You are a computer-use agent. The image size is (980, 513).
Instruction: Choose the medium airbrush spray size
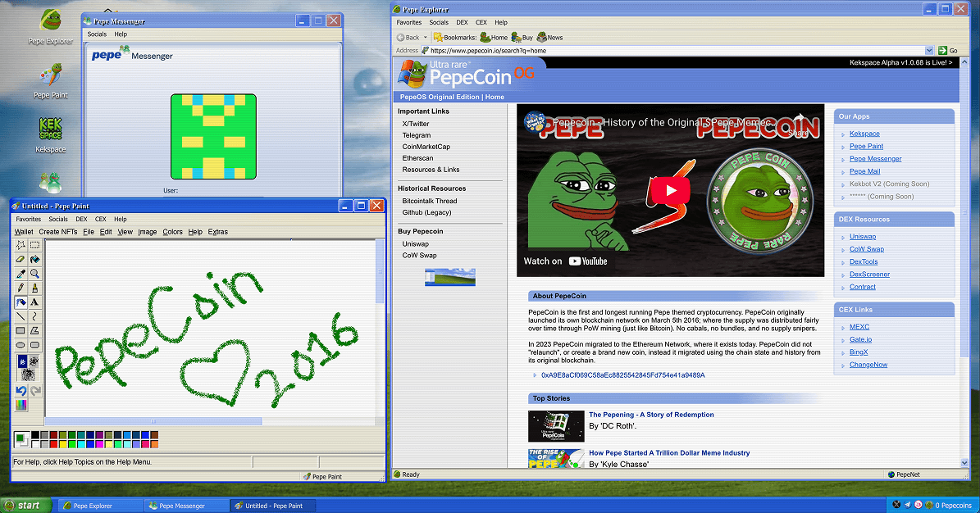(x=34, y=361)
